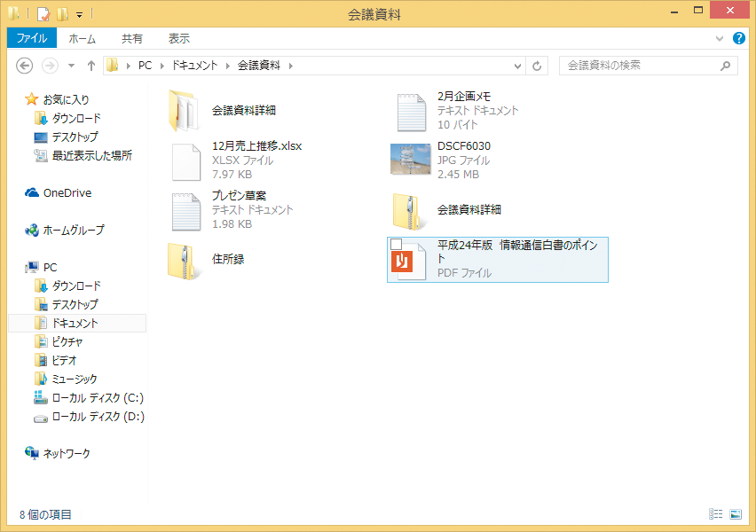Switch to large icons view via status bar
Viewport: 756px width, 532px height.
(x=736, y=514)
